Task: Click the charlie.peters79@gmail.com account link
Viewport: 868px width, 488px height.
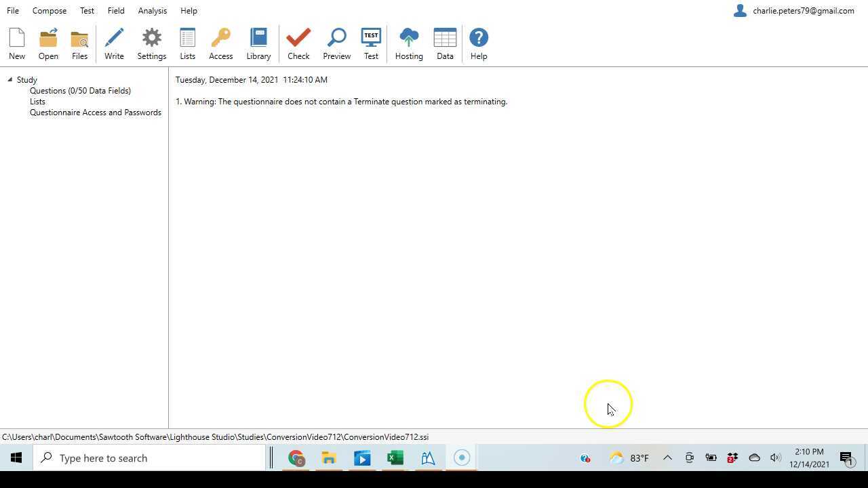Action: [x=803, y=10]
